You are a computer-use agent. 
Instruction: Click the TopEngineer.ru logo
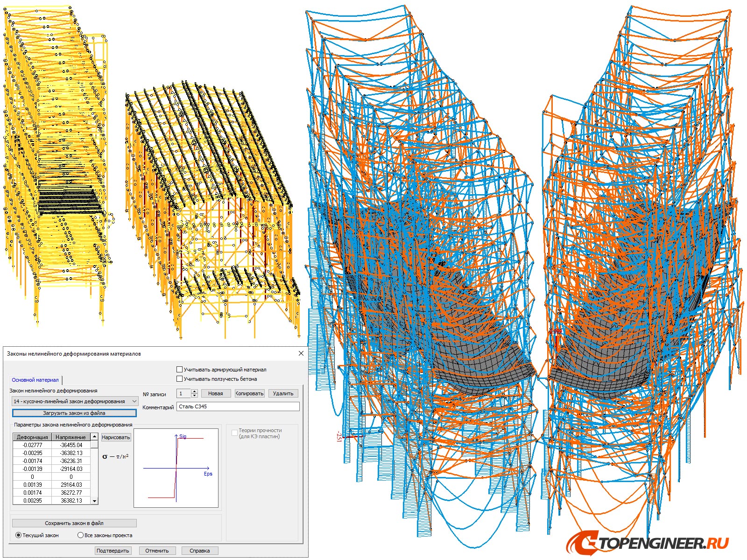pyautogui.click(x=647, y=544)
